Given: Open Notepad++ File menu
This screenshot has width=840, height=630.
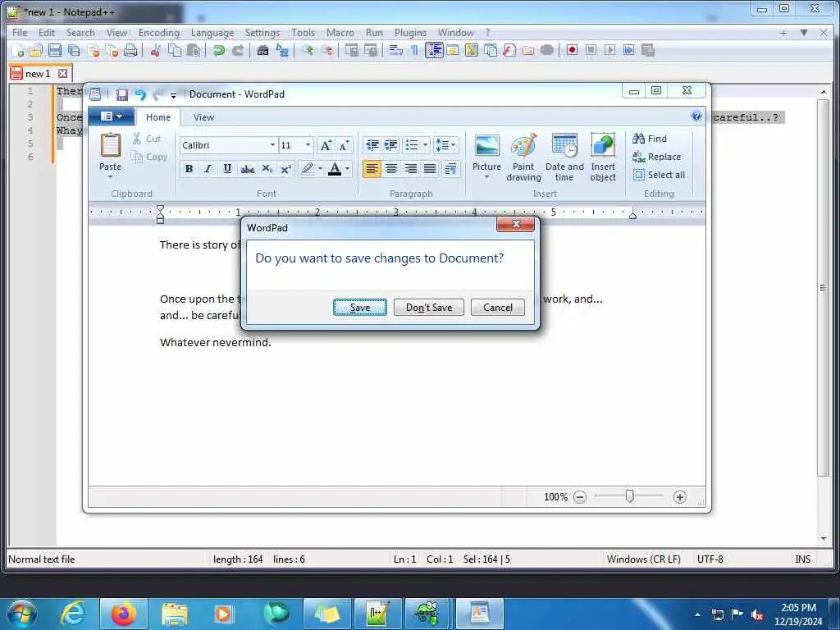Looking at the screenshot, I should click(x=20, y=33).
